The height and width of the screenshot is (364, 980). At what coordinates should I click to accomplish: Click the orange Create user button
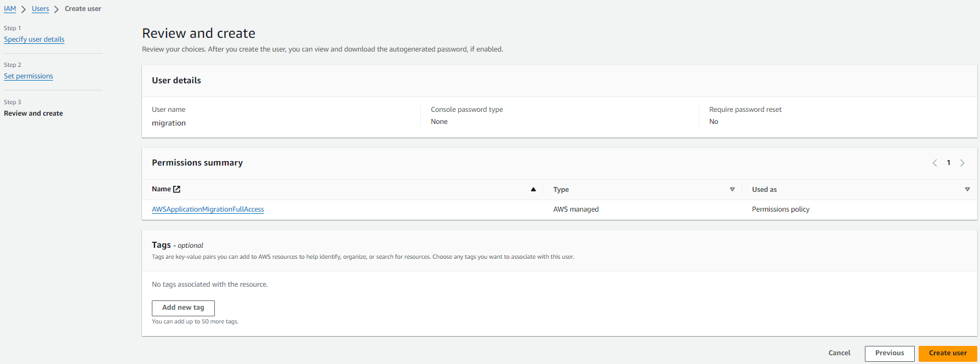tap(948, 353)
